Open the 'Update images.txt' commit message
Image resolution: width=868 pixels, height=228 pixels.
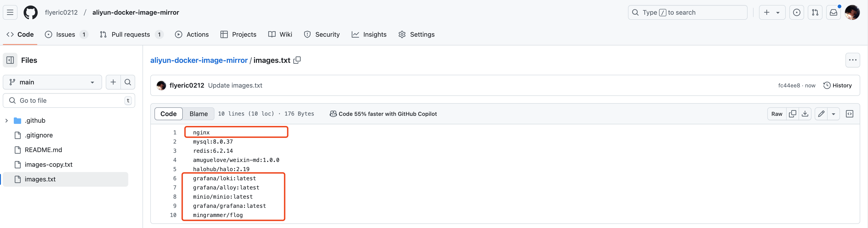click(235, 85)
